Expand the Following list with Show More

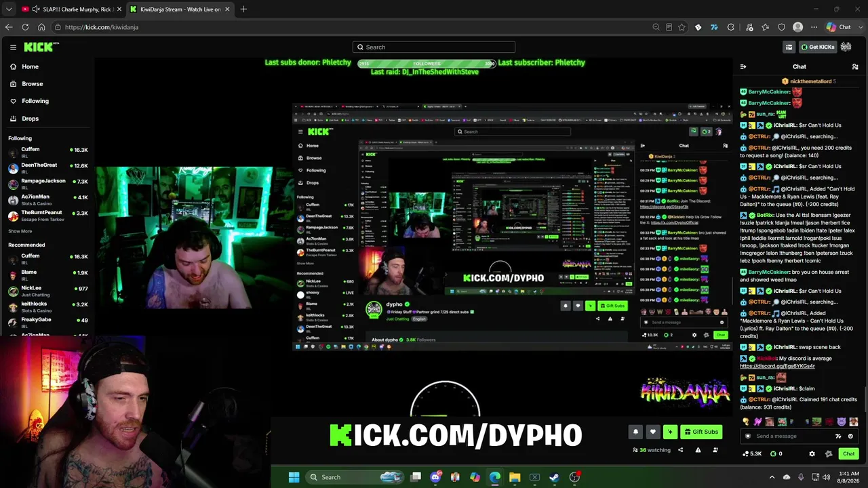20,231
